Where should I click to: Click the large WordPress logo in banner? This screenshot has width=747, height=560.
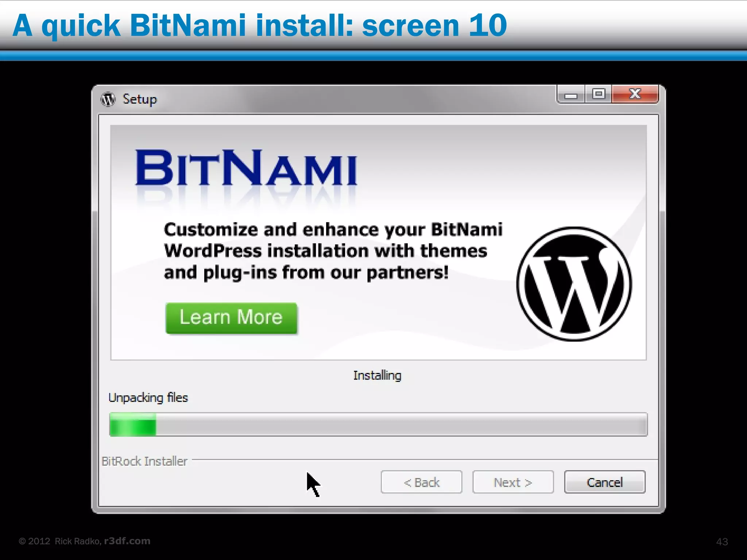pyautogui.click(x=574, y=284)
